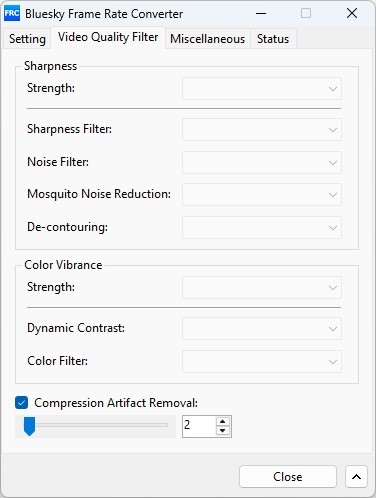
Task: Click the FRC app icon in title bar
Action: (12, 14)
